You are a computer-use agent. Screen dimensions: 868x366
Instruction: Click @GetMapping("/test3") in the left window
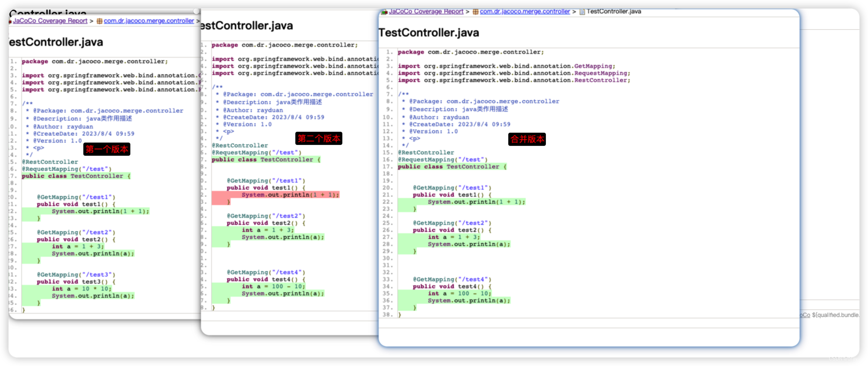pyautogui.click(x=76, y=275)
